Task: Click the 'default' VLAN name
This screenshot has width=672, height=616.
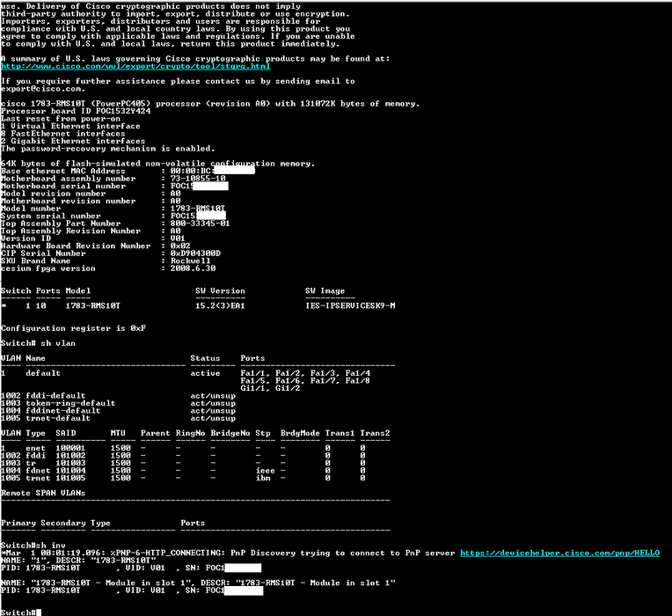Action: pos(43,373)
